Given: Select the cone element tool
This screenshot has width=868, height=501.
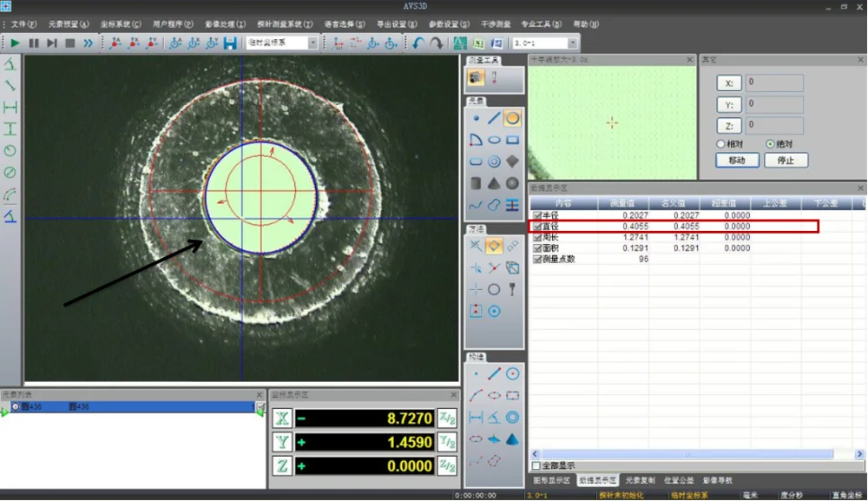Looking at the screenshot, I should coord(495,183).
